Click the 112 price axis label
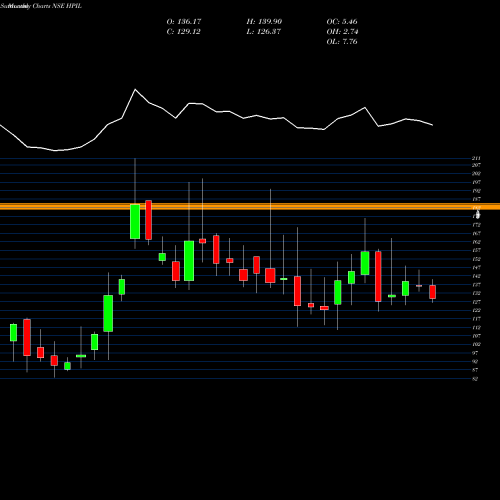Image resolution: width=500 pixels, height=500 pixels. pos(476,327)
